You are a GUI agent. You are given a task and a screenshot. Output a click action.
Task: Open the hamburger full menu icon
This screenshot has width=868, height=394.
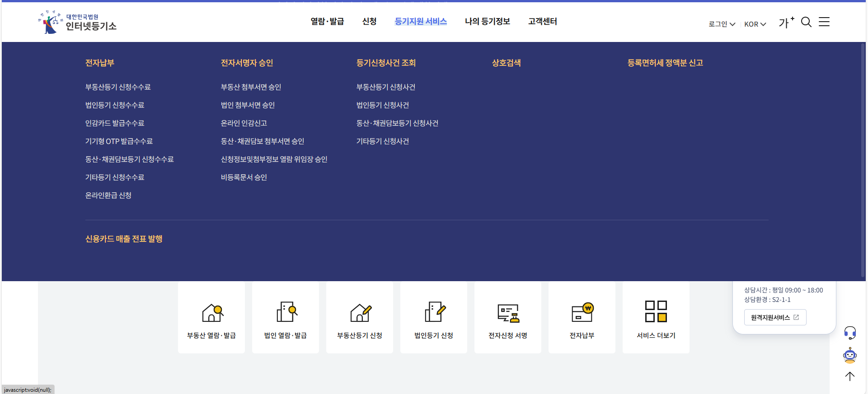(824, 22)
